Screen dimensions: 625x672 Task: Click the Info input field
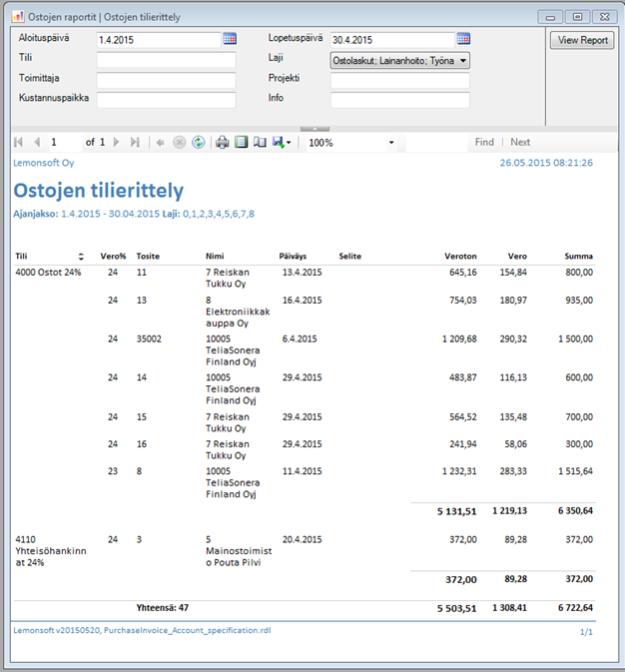click(x=400, y=100)
